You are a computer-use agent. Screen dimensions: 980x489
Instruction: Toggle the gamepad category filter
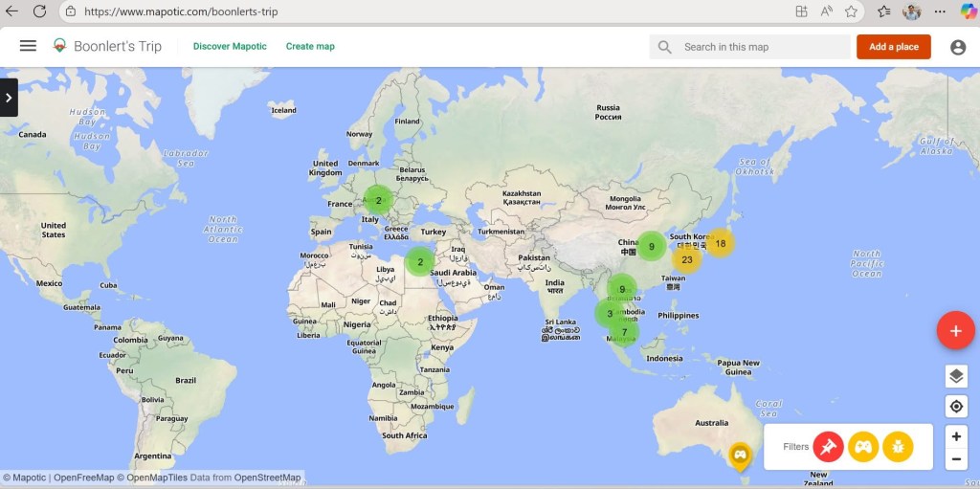tap(863, 447)
